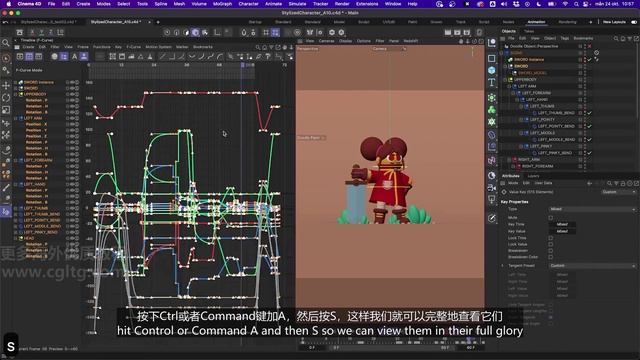Image resolution: width=640 pixels, height=360 pixels.
Task: Switch to F-Curve mode icon in timeline
Action: pyautogui.click(x=29, y=57)
